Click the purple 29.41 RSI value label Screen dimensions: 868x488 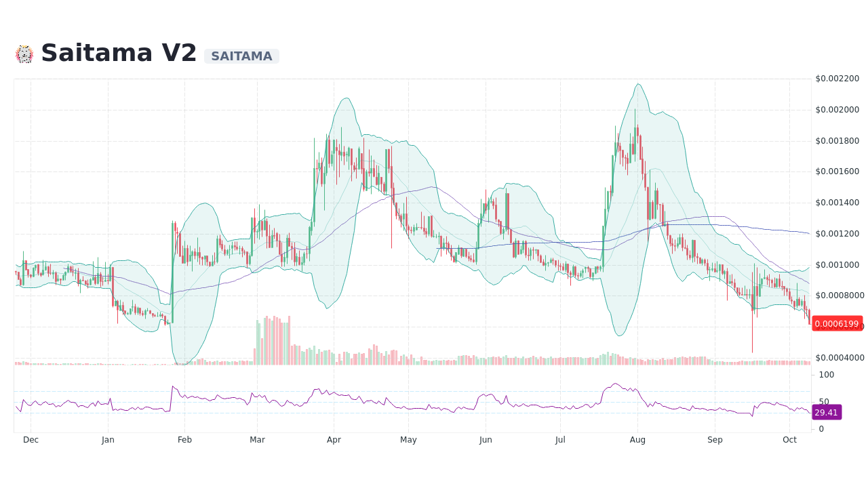pyautogui.click(x=827, y=412)
